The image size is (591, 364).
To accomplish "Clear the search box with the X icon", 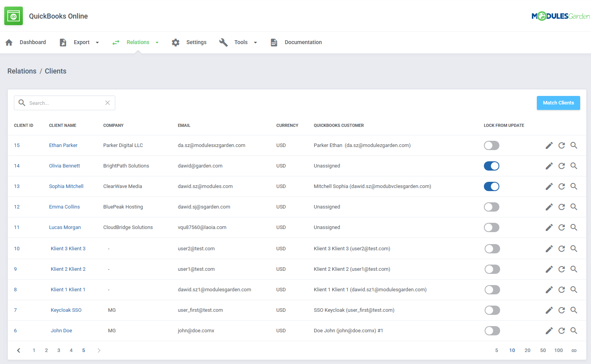I will [x=108, y=103].
